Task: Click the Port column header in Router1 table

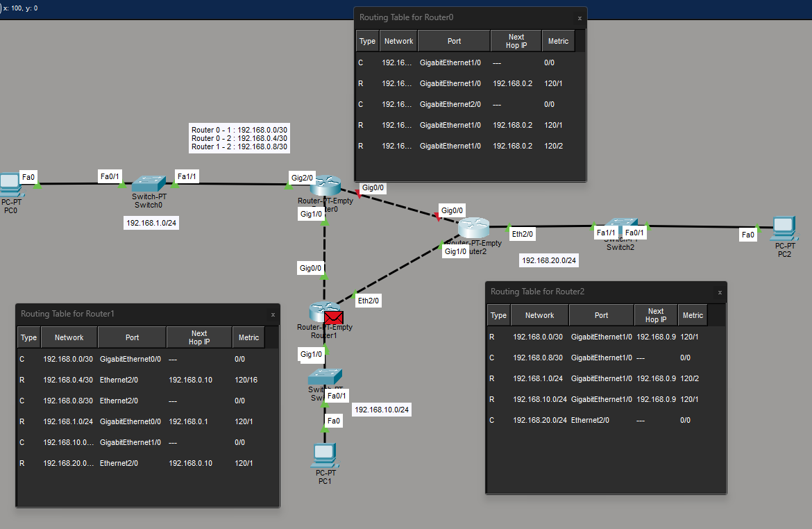Action: pos(132,337)
